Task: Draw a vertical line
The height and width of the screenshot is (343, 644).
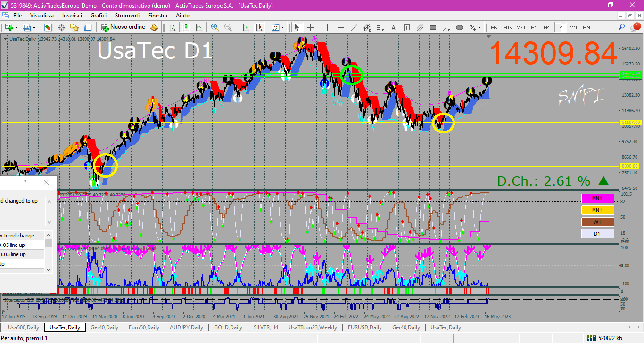Action: tap(327, 27)
